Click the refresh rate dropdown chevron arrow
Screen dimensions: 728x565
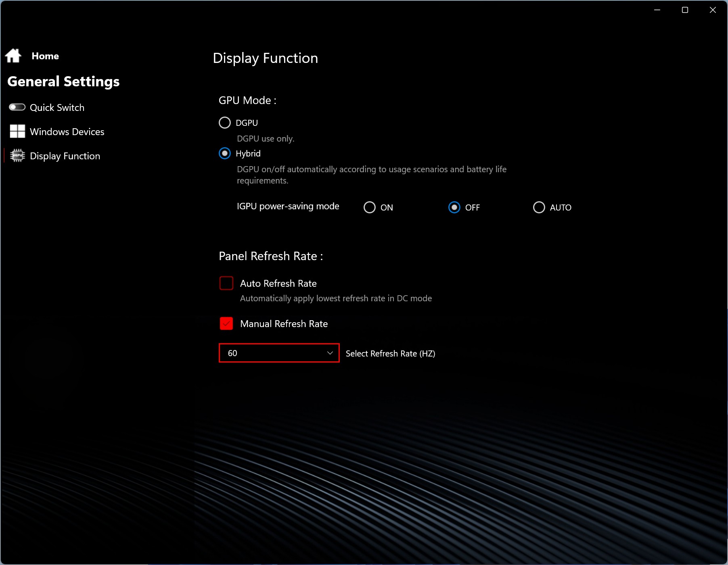tap(330, 353)
